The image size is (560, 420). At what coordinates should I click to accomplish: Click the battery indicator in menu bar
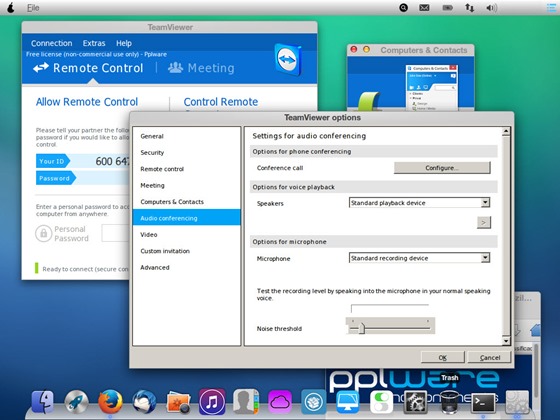(x=447, y=8)
